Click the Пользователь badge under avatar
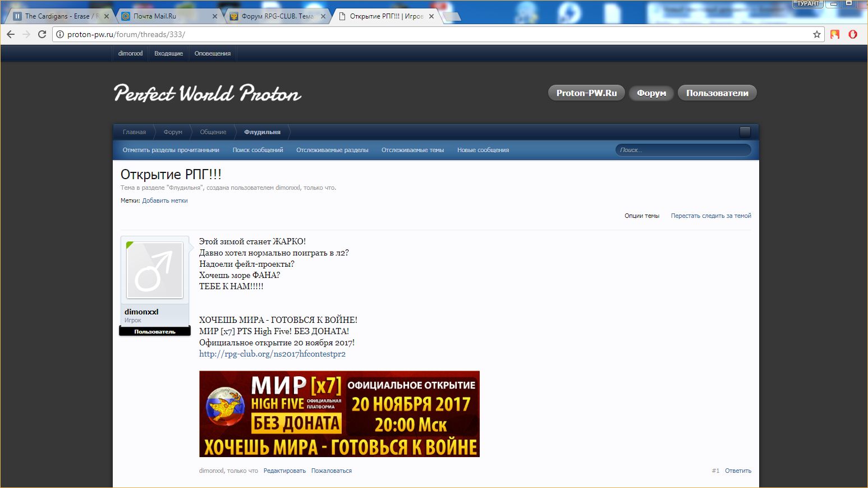868x488 pixels. [155, 331]
